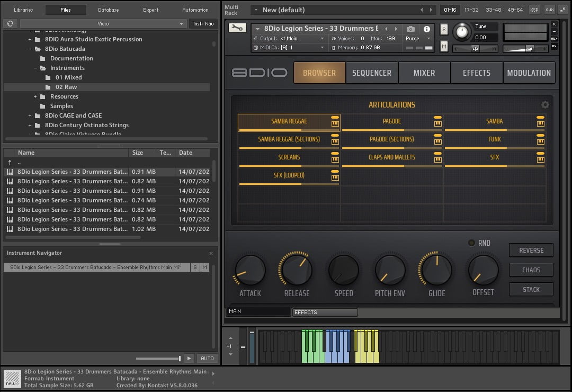Click keyboard icon for Screams articulation

335,159
